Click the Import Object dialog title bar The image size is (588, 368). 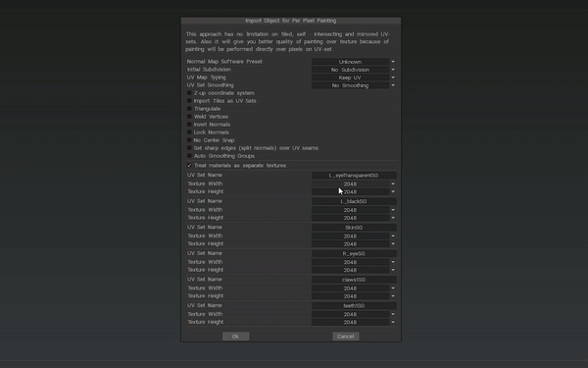[291, 21]
